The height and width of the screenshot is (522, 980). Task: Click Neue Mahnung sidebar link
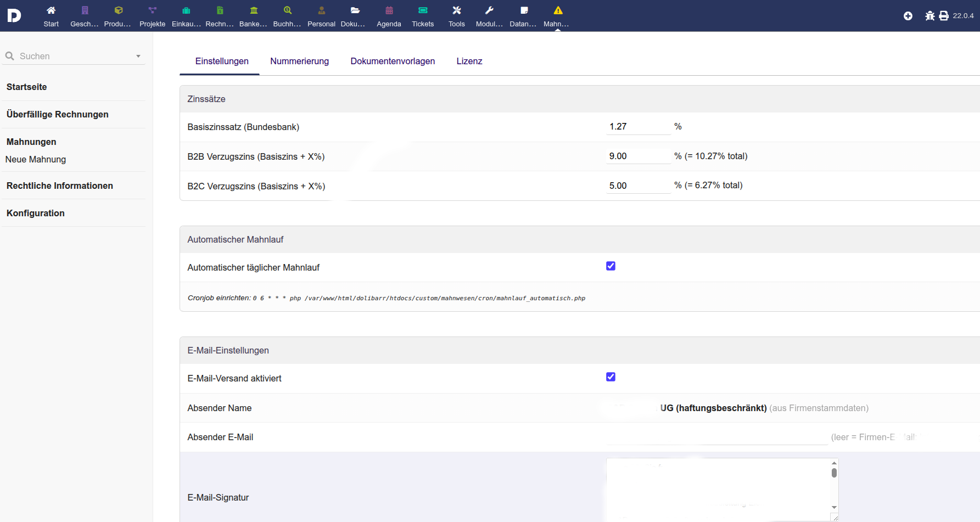pyautogui.click(x=36, y=159)
